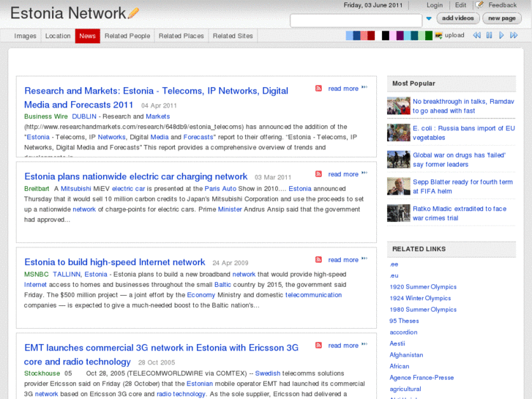Viewport: 532px width, 399px height.
Task: Open EMT launches commercial 3G network headline
Action: (161, 354)
